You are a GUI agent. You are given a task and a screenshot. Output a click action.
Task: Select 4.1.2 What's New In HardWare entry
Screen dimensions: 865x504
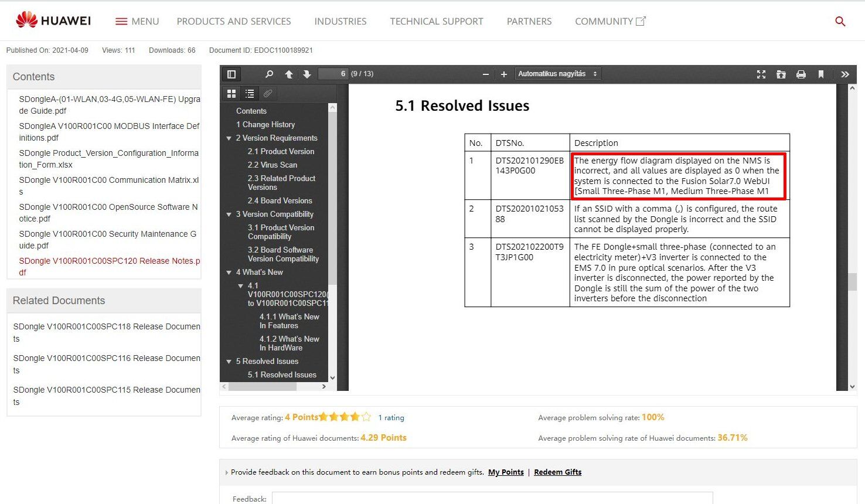pos(290,343)
